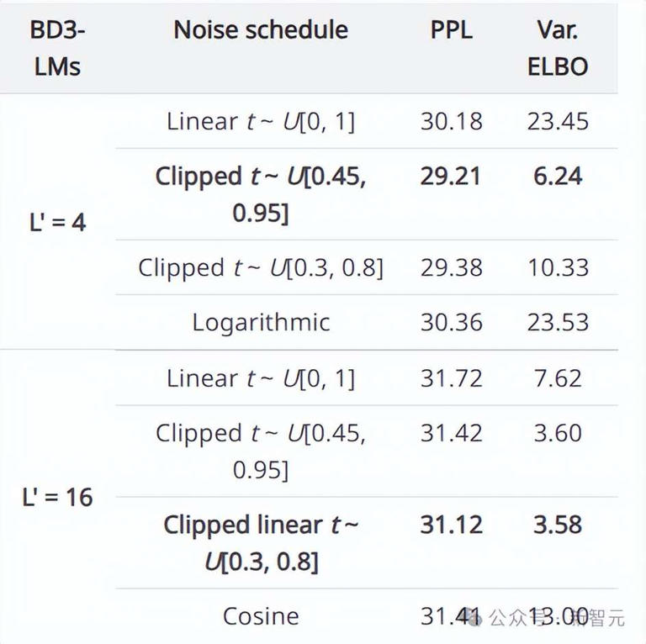Select the bold PPL value 29.21
Viewport: 646px width, 644px height.
click(451, 177)
